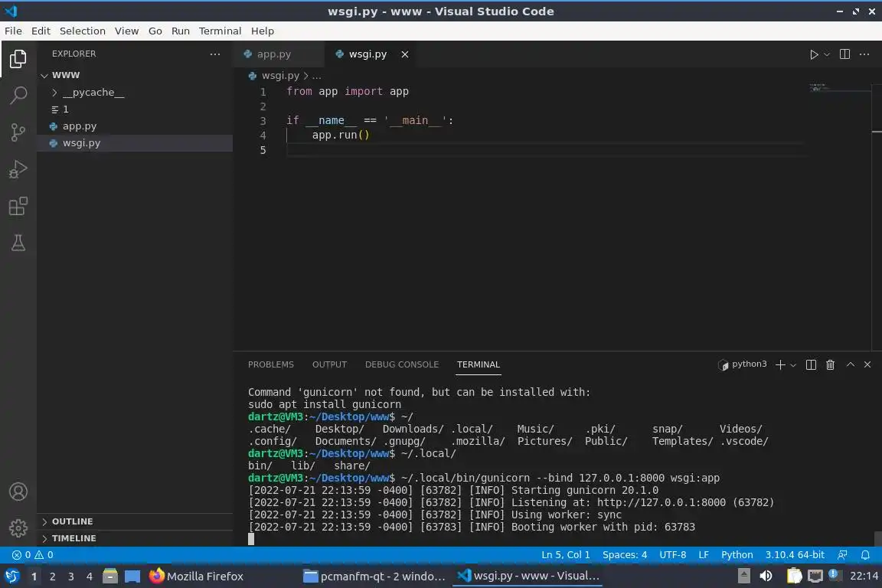Open the Search view in the activity bar
This screenshot has width=882, height=588.
[x=18, y=95]
